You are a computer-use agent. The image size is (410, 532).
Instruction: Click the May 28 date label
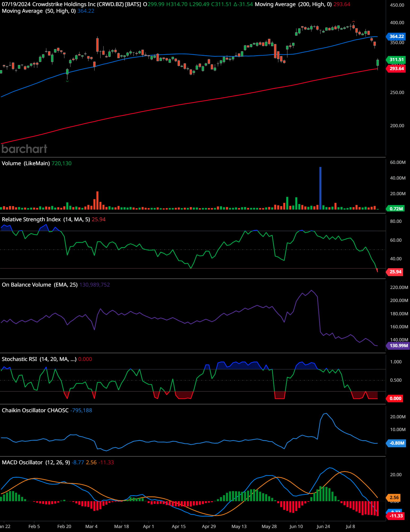(269, 526)
